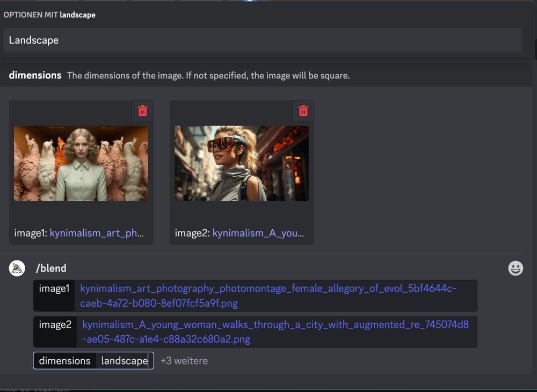Click the dimensions parameter label chip

click(x=64, y=361)
